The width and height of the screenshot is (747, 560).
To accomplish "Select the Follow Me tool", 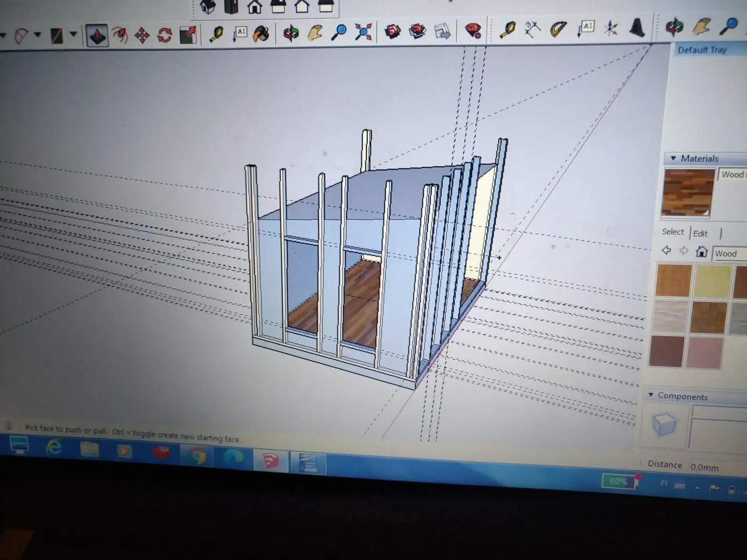I will pyautogui.click(x=120, y=36).
